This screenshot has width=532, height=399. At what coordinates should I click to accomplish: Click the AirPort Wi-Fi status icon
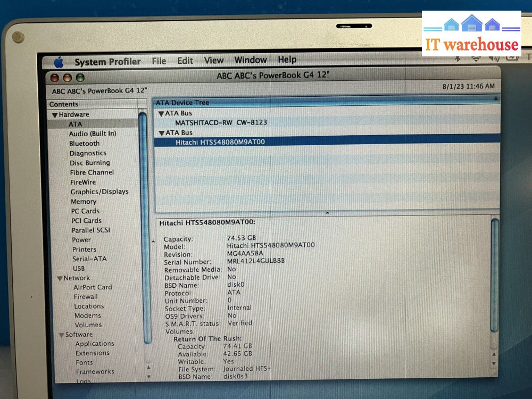pos(477,59)
